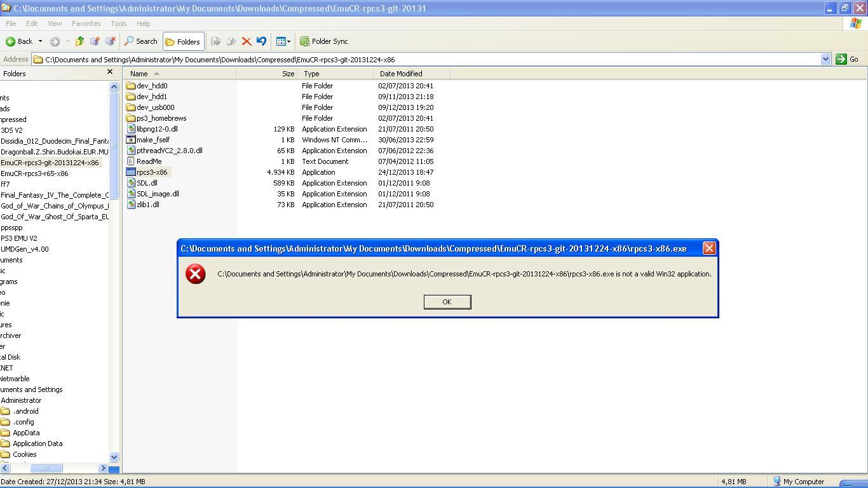Click the zlib1.dll file icon
The height and width of the screenshot is (488, 868).
click(131, 205)
